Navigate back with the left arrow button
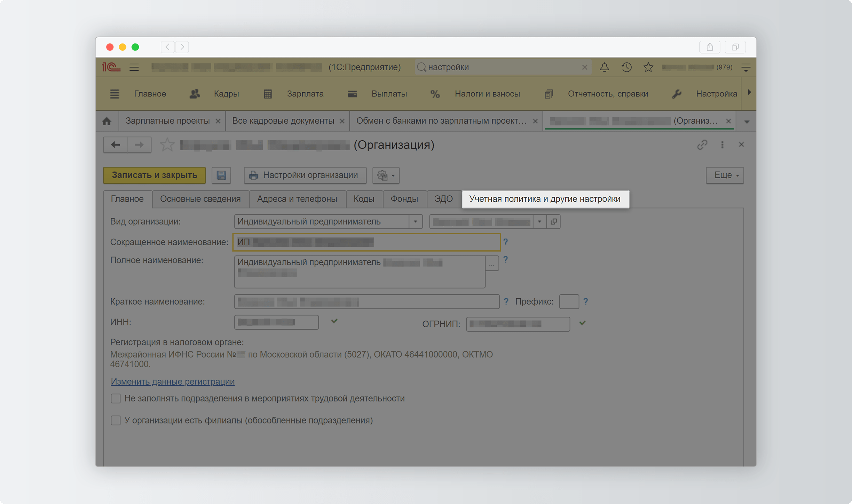This screenshot has width=852, height=504. (x=116, y=145)
